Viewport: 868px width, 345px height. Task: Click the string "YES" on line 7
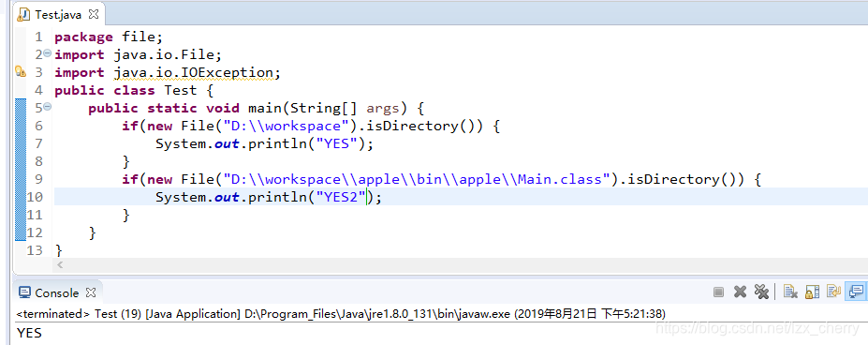pyautogui.click(x=337, y=143)
